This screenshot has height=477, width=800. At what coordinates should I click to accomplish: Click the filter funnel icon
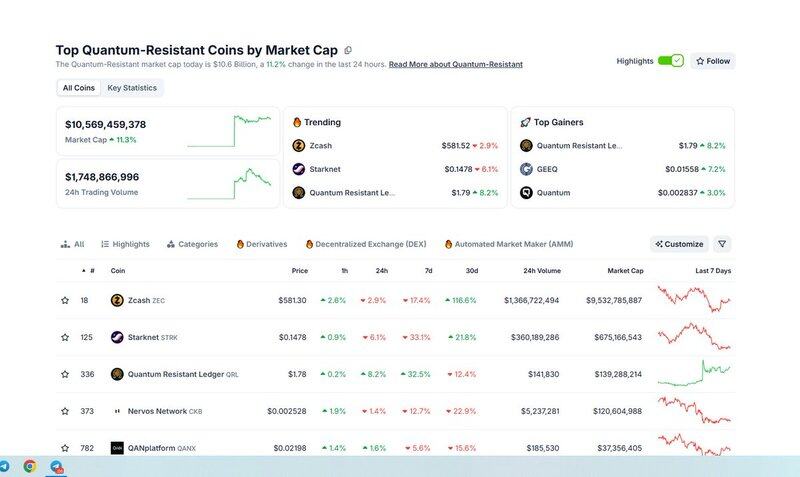tap(722, 244)
